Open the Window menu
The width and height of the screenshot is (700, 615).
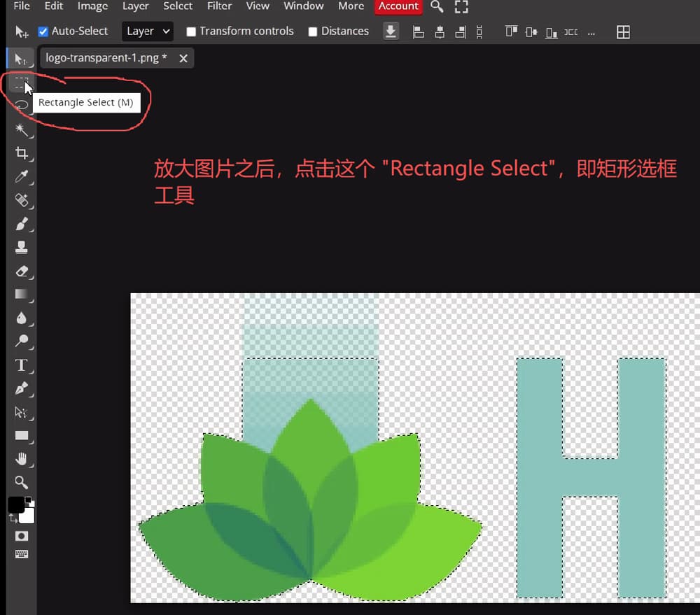pyautogui.click(x=304, y=6)
